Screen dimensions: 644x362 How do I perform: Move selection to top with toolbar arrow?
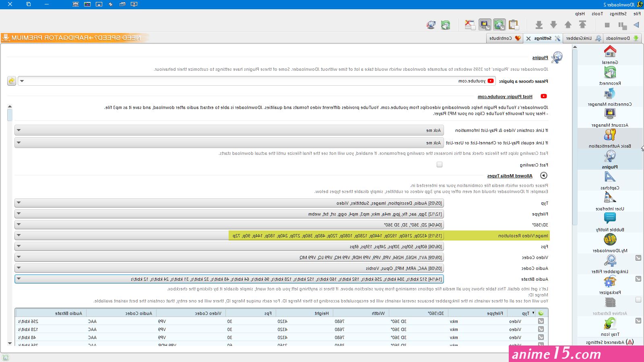click(582, 25)
